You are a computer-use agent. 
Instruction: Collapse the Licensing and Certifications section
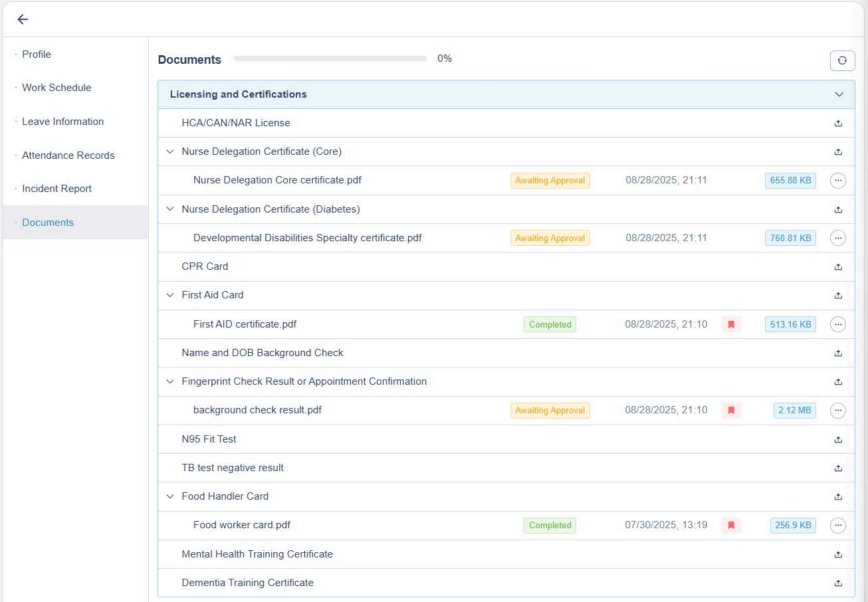click(x=839, y=94)
